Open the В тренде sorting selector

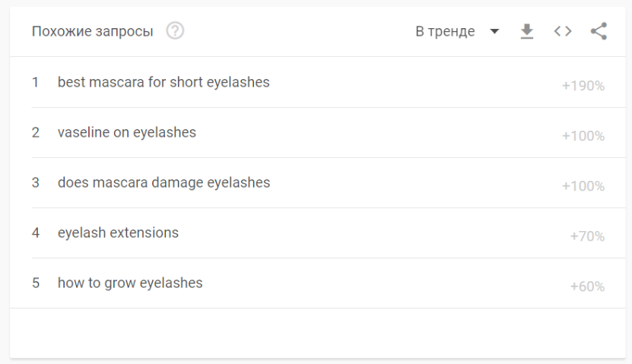(458, 31)
